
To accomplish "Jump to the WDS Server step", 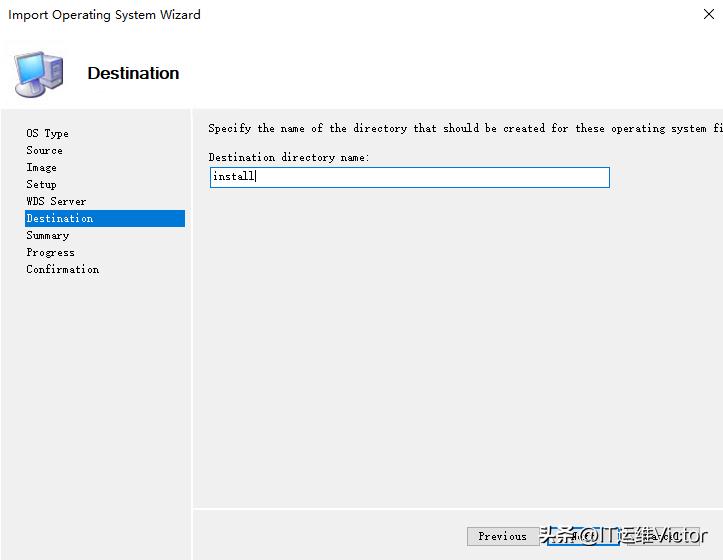I will [x=56, y=202].
